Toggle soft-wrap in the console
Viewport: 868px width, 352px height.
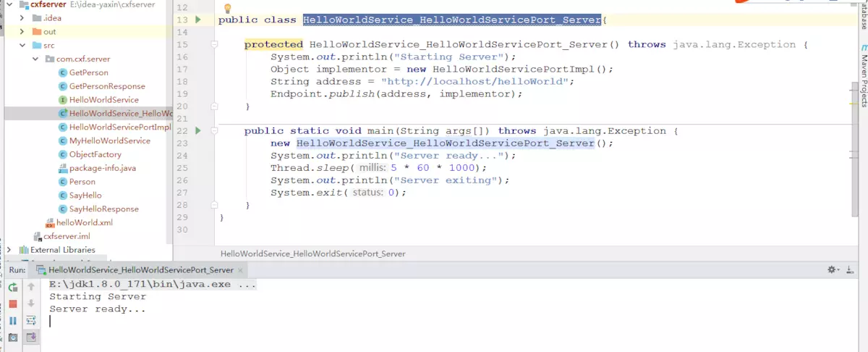click(31, 320)
